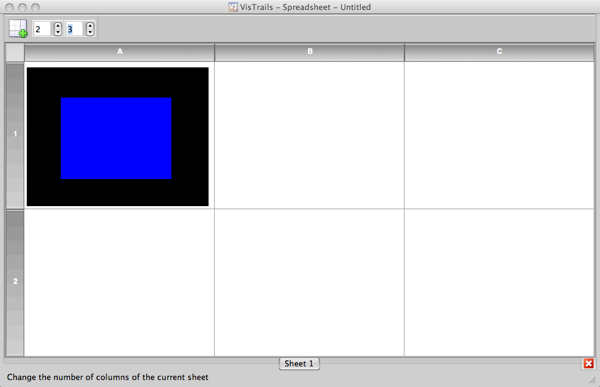Add a new sheet with the grid-plus icon
Viewport: 600px width, 387px height.
(18, 29)
